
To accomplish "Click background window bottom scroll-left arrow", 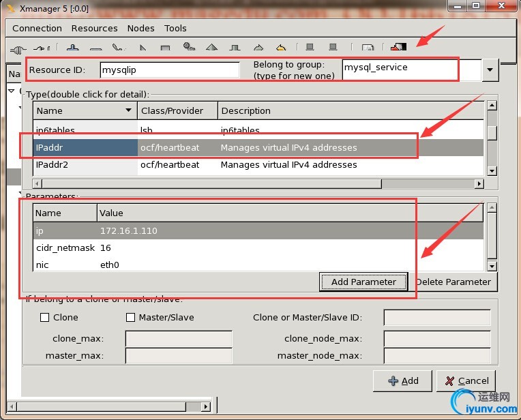I will (12, 406).
